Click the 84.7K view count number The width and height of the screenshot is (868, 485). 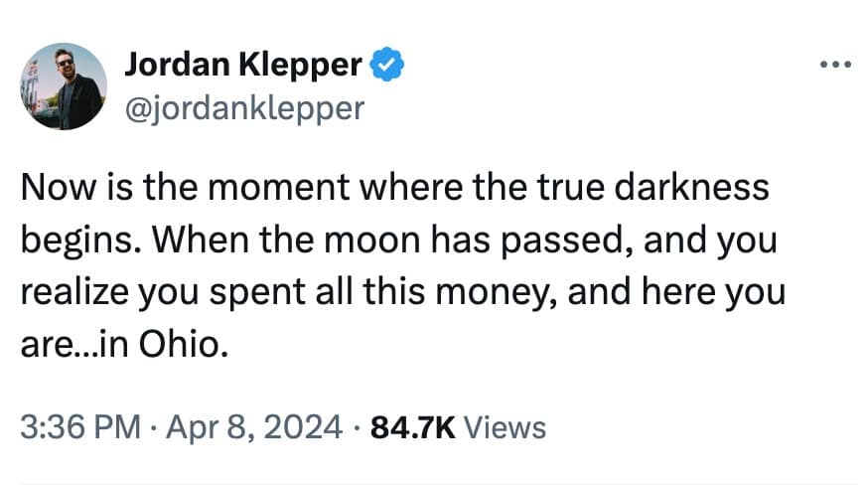(412, 427)
